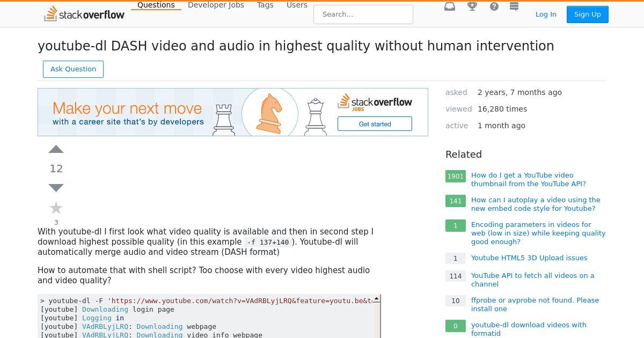This screenshot has height=338, width=644.
Task: Downvote the question with the down arrow
Action: (x=56, y=188)
